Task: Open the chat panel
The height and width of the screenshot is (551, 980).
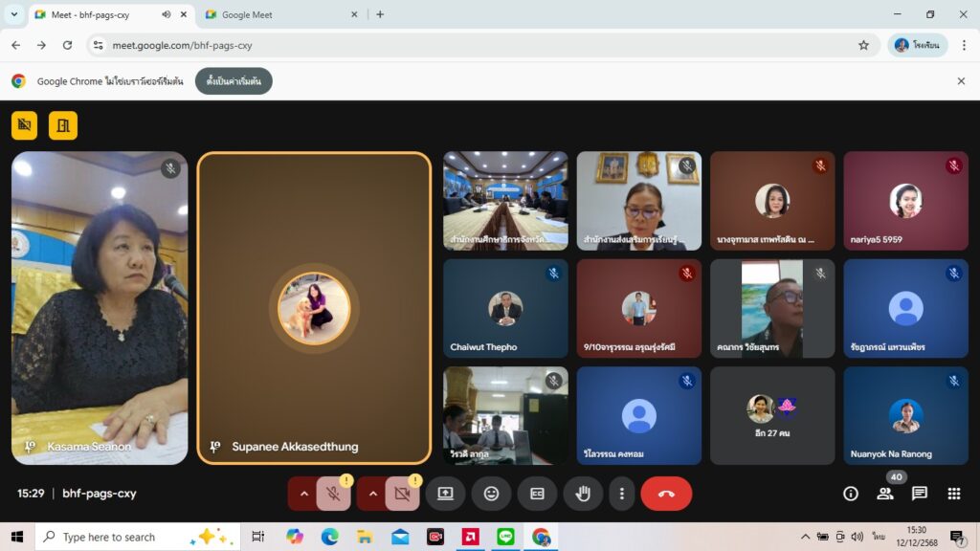Action: click(x=919, y=494)
